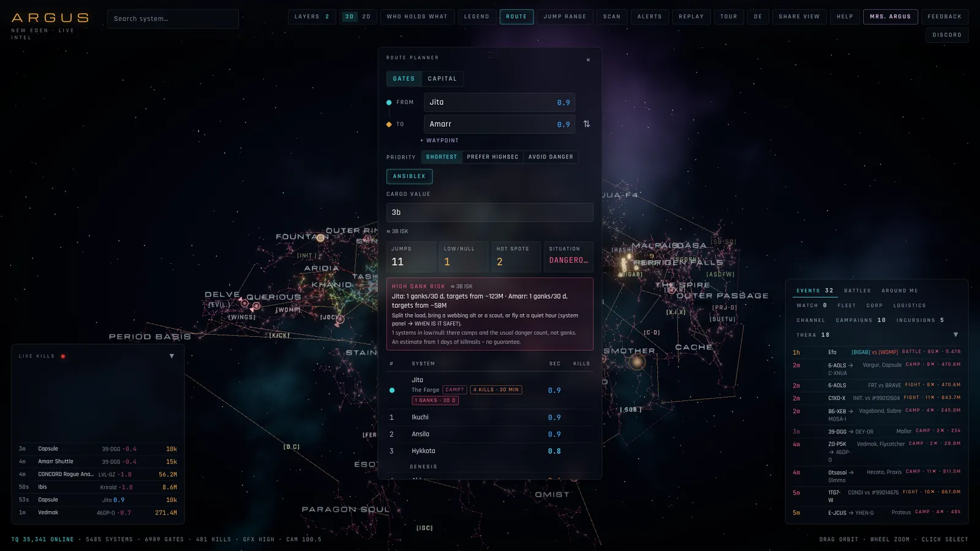
Task: Click the Ikuchi route row
Action: point(490,418)
